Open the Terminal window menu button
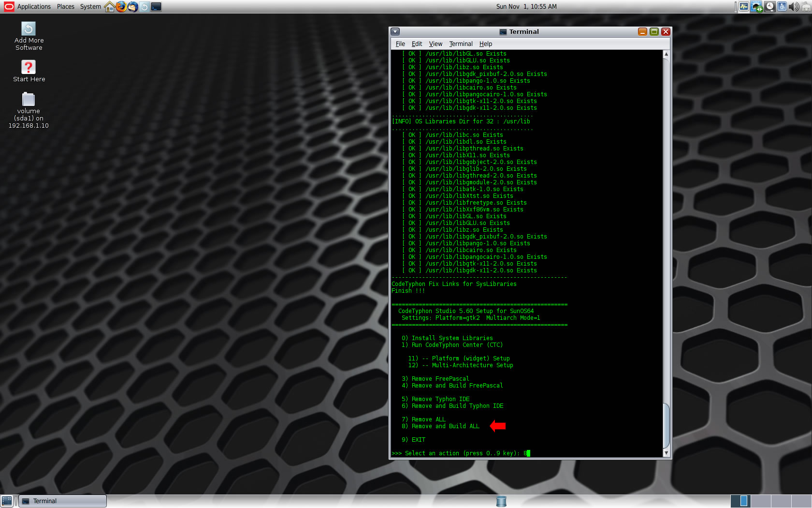Screen dimensions: 812x508 pos(395,31)
